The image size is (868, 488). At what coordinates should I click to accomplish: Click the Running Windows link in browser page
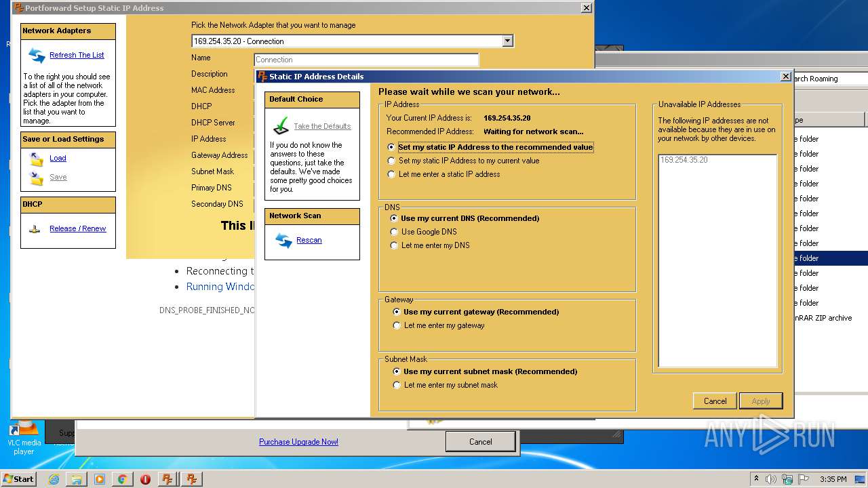tap(220, 287)
